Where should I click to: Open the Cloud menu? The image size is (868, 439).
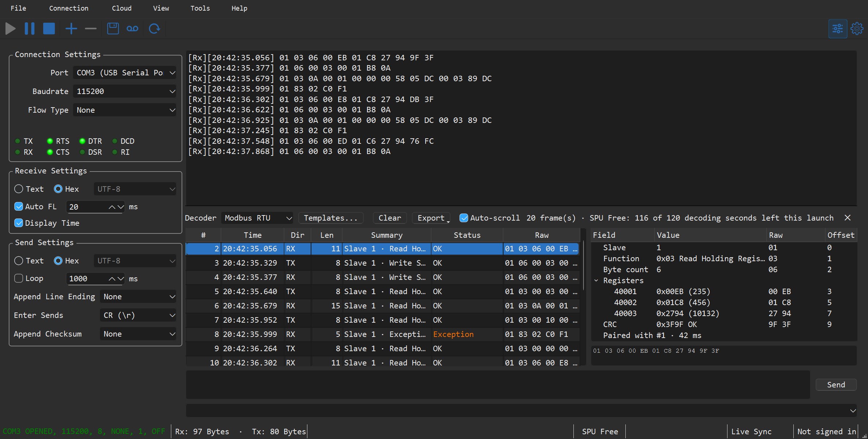coord(121,8)
